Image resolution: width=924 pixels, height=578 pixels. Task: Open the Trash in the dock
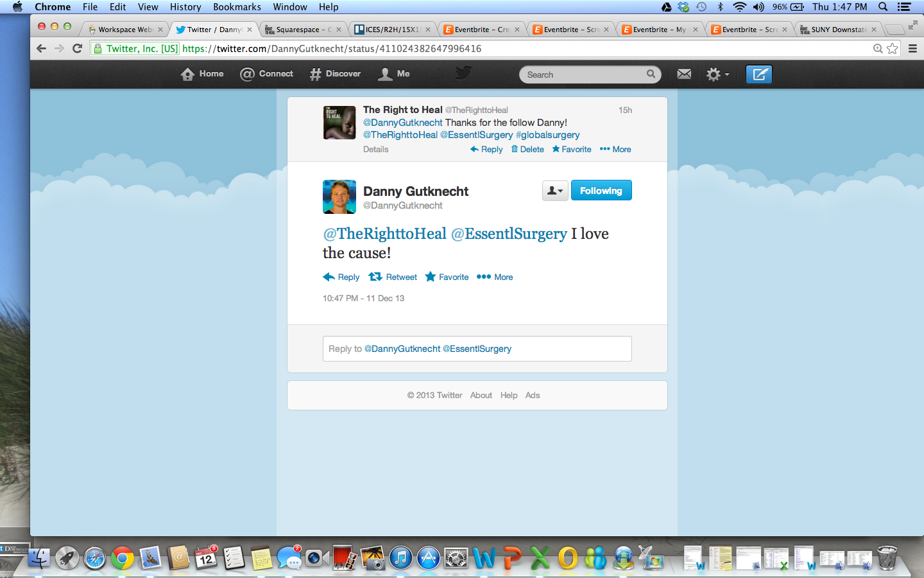pos(887,557)
